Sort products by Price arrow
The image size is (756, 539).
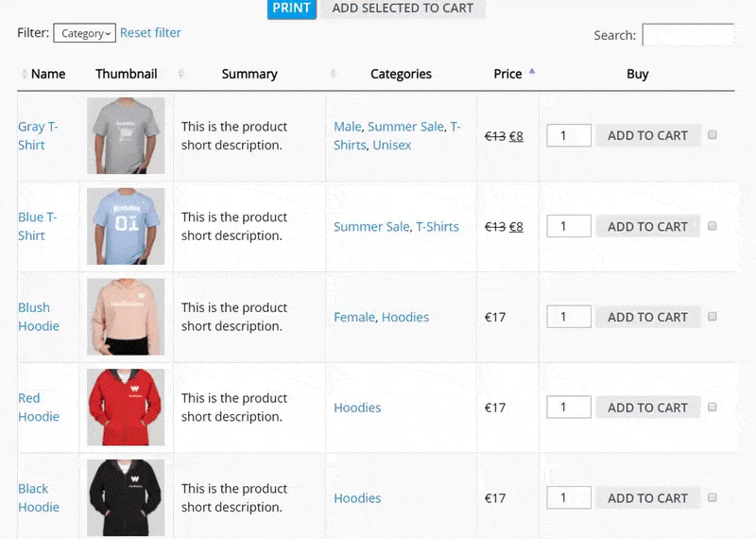pyautogui.click(x=531, y=72)
